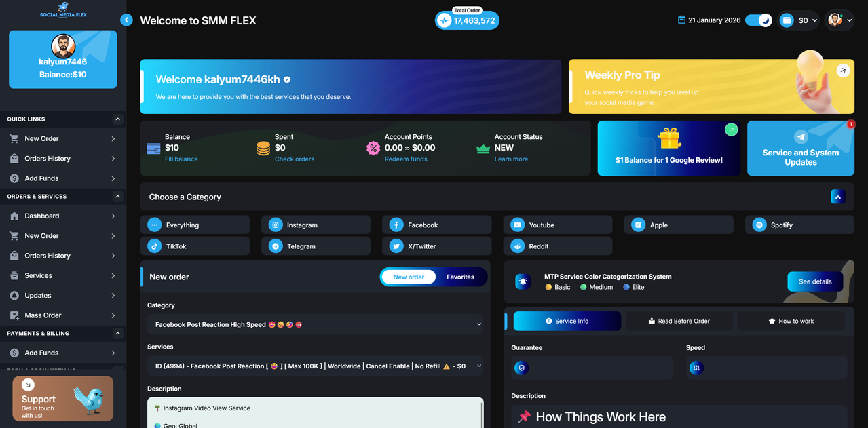The height and width of the screenshot is (428, 868).
Task: Open the user avatar menu in header
Action: pos(839,20)
